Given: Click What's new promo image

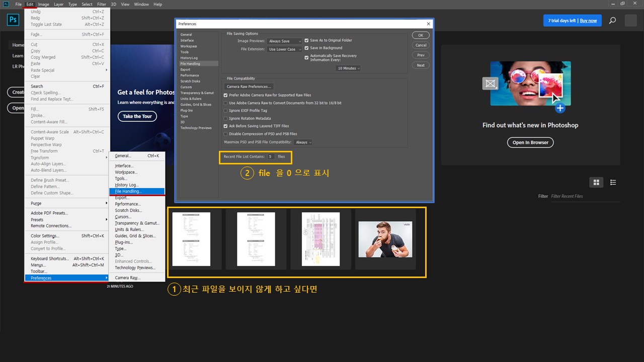Looking at the screenshot, I should coord(530,84).
